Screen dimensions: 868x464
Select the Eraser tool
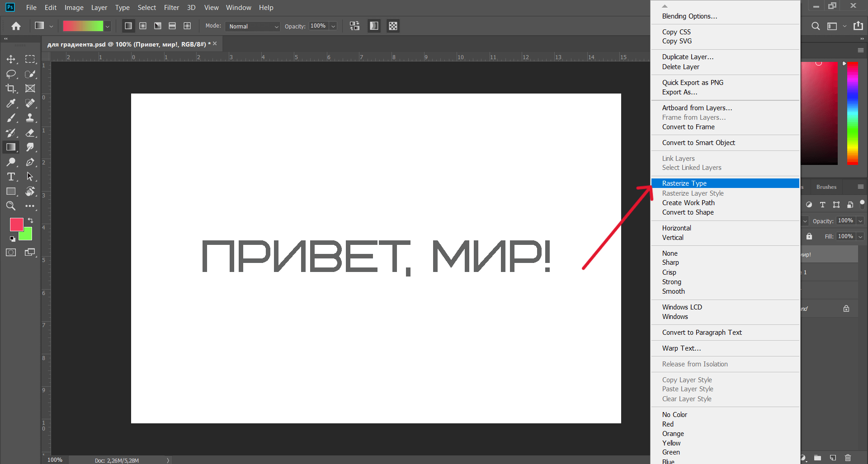(x=30, y=132)
